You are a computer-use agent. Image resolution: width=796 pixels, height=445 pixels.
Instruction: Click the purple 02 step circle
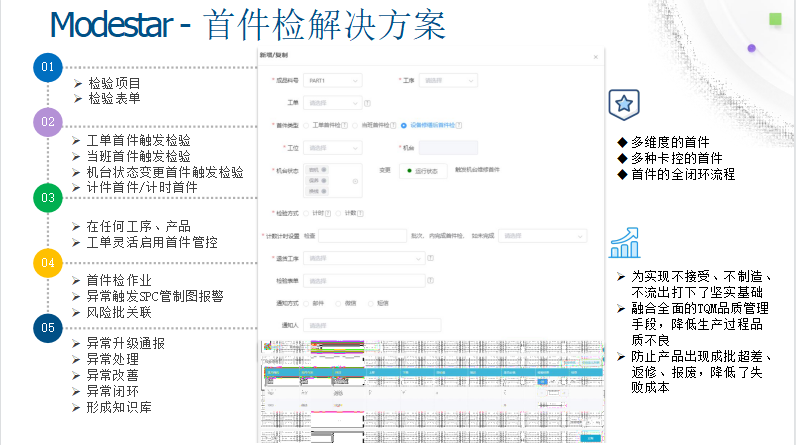pyautogui.click(x=48, y=122)
